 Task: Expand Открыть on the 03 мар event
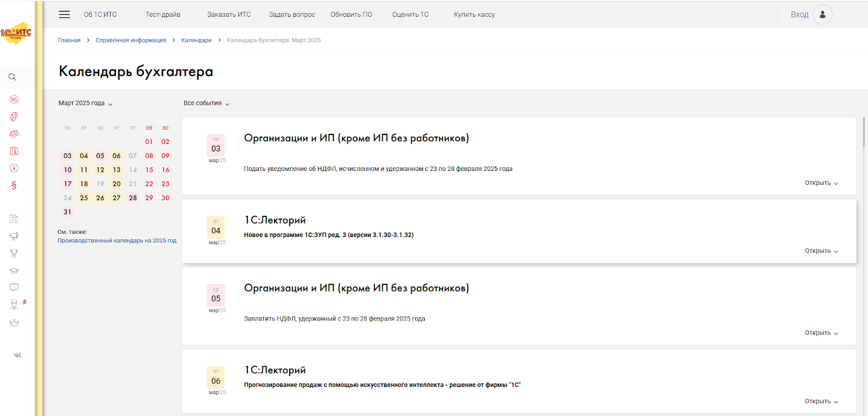pyautogui.click(x=821, y=183)
